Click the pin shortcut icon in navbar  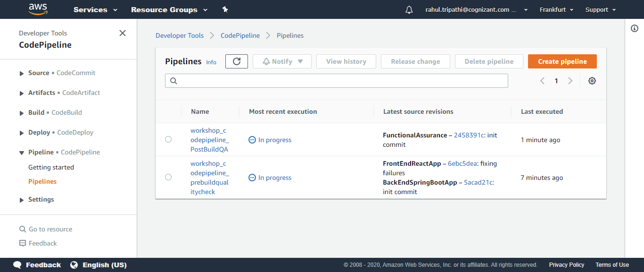[x=225, y=9]
